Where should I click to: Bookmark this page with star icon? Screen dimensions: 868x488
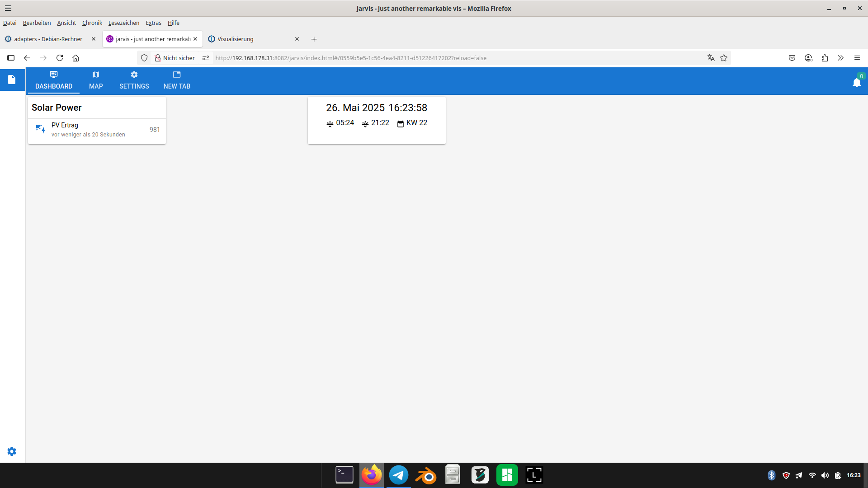click(724, 58)
